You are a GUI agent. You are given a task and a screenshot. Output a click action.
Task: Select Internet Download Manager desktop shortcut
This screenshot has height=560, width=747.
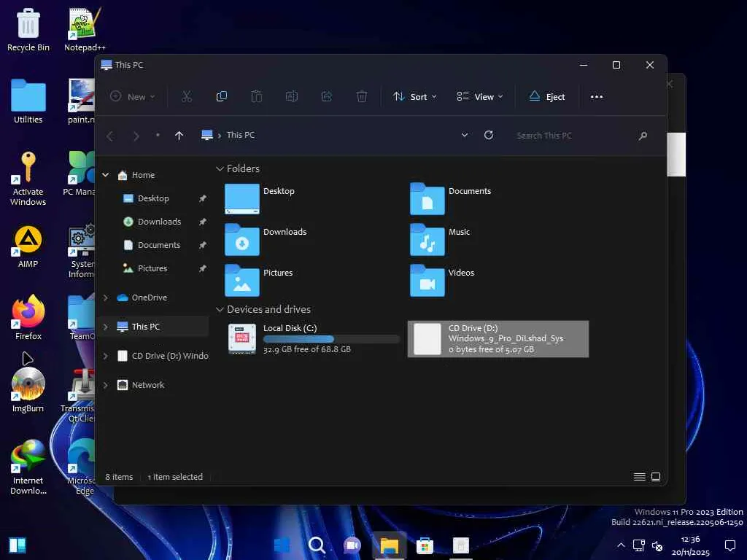coord(28,467)
